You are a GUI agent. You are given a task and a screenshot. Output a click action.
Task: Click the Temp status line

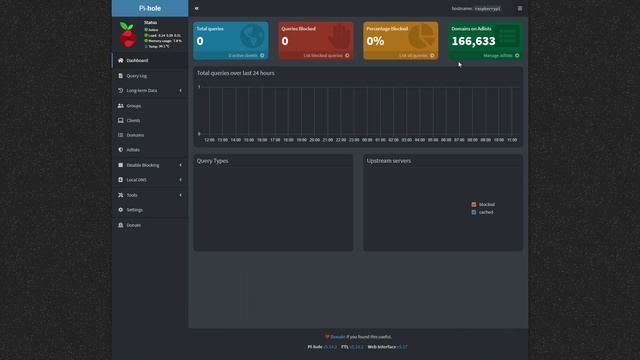click(x=157, y=47)
